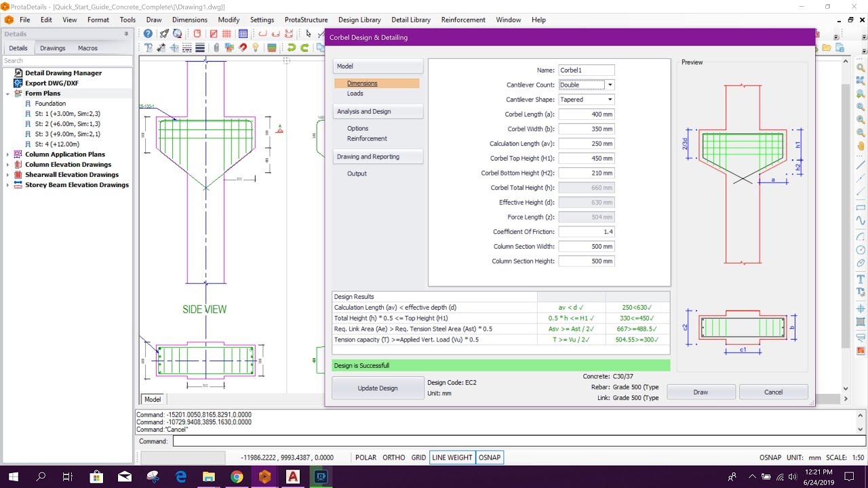The height and width of the screenshot is (488, 868).
Task: Open the Cantilever Shape dropdown showing Tapered
Action: 608,99
